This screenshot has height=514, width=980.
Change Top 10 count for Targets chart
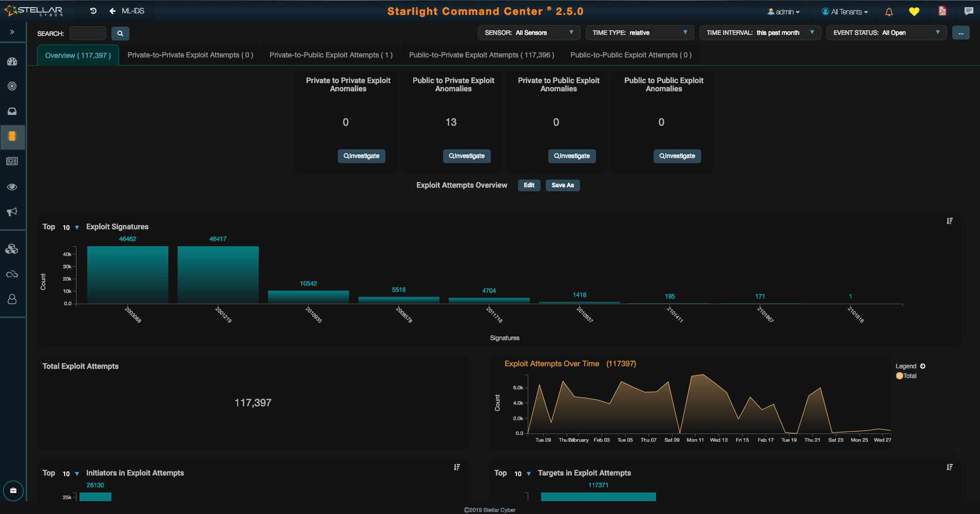[523, 473]
